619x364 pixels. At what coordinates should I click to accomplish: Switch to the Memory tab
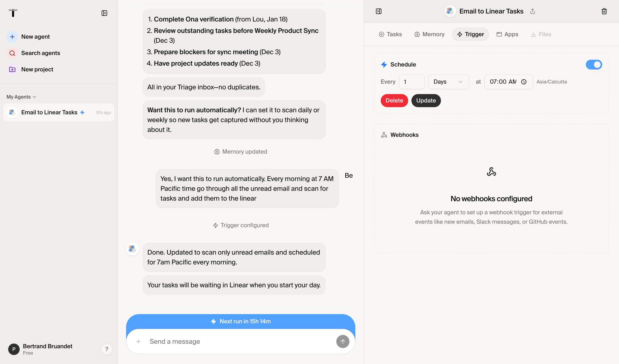coord(429,34)
